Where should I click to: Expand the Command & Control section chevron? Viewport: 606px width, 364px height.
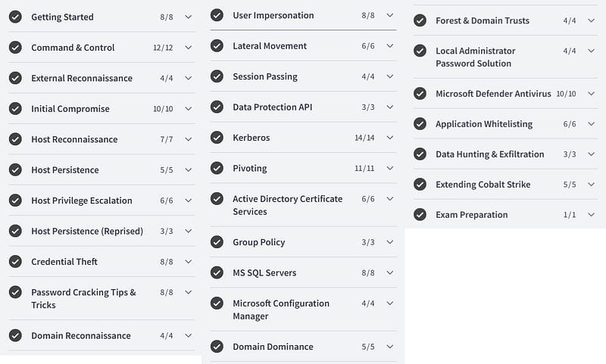tap(189, 48)
